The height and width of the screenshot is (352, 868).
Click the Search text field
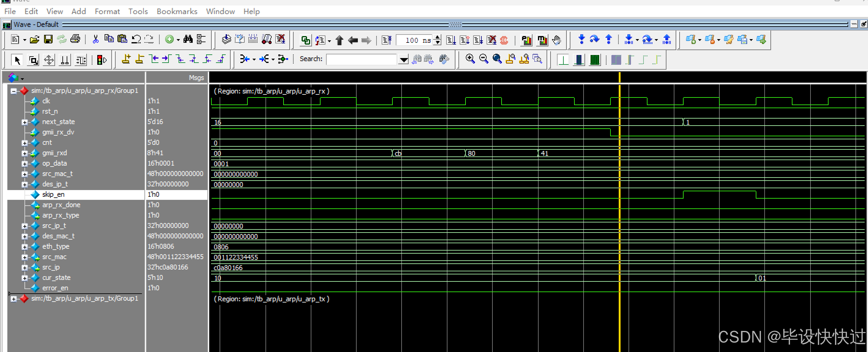click(361, 59)
